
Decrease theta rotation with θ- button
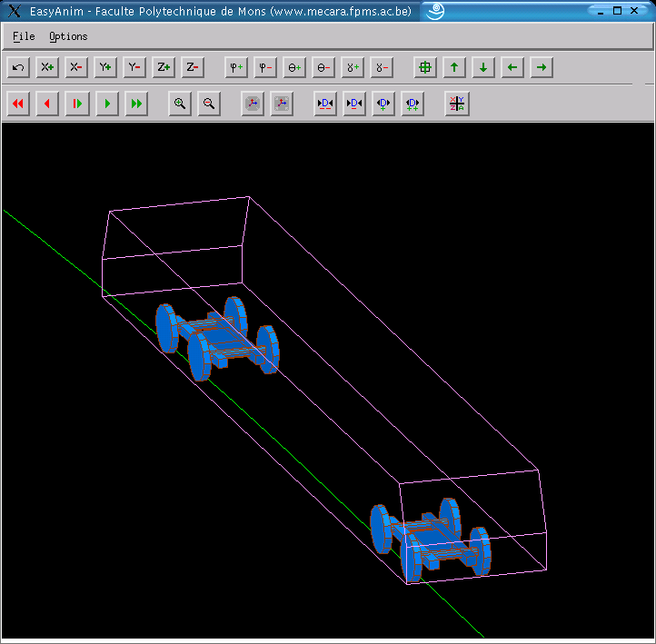tap(323, 67)
